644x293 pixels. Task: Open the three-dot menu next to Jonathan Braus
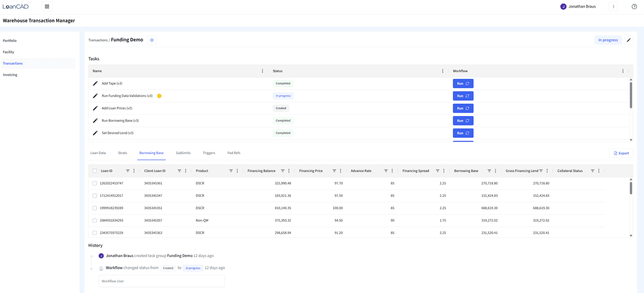click(613, 6)
